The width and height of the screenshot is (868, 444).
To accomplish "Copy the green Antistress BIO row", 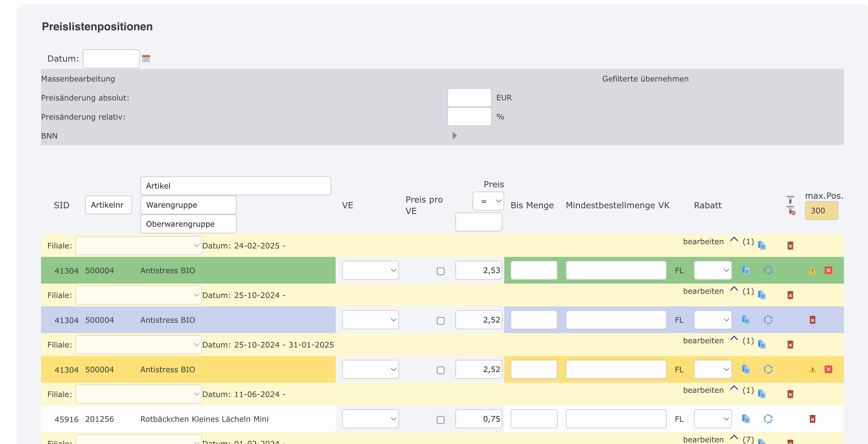I will 746,270.
